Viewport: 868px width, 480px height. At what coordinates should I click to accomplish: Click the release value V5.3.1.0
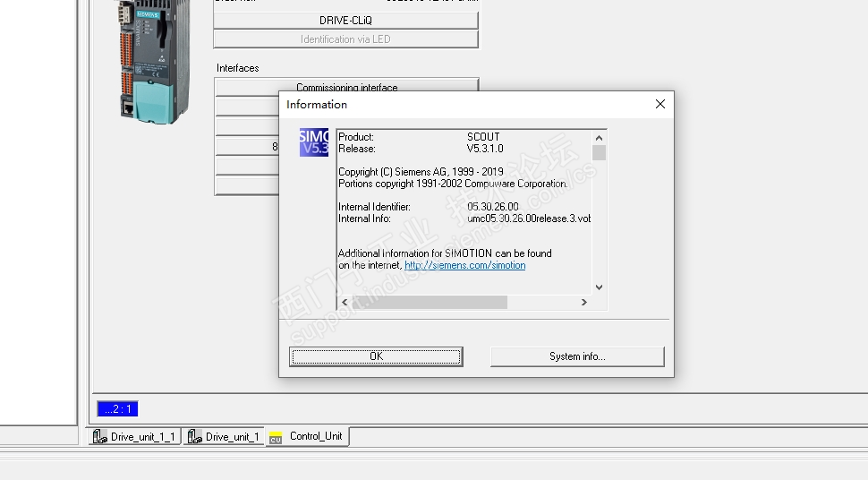point(486,149)
